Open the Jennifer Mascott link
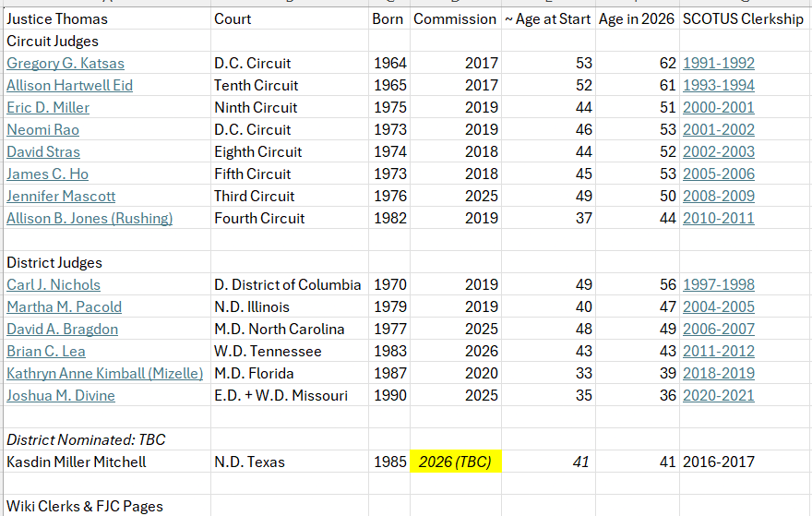This screenshot has width=812, height=516. click(x=61, y=197)
